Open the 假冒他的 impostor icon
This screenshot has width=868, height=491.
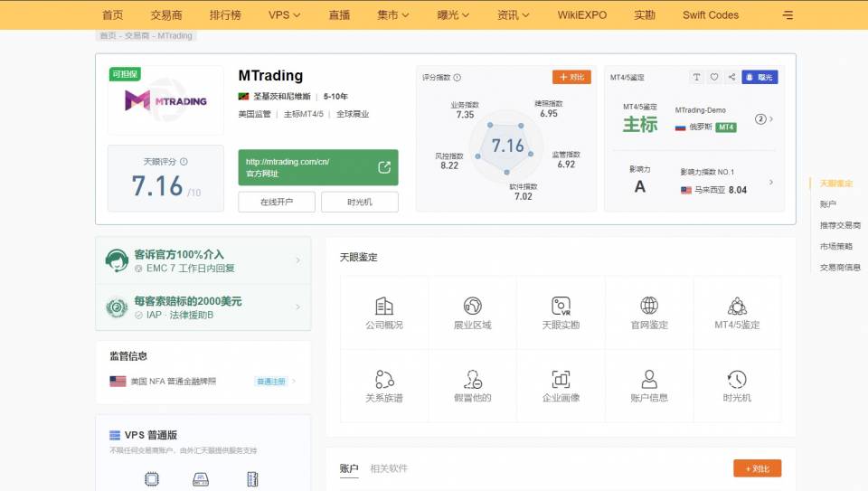click(x=472, y=379)
